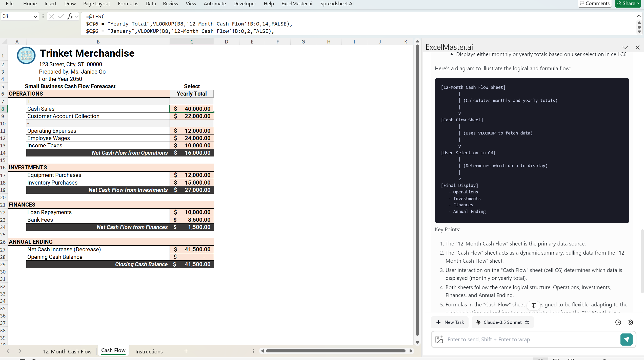Open ExcelMaster settings with the gear icon
644x360 pixels.
630,322
